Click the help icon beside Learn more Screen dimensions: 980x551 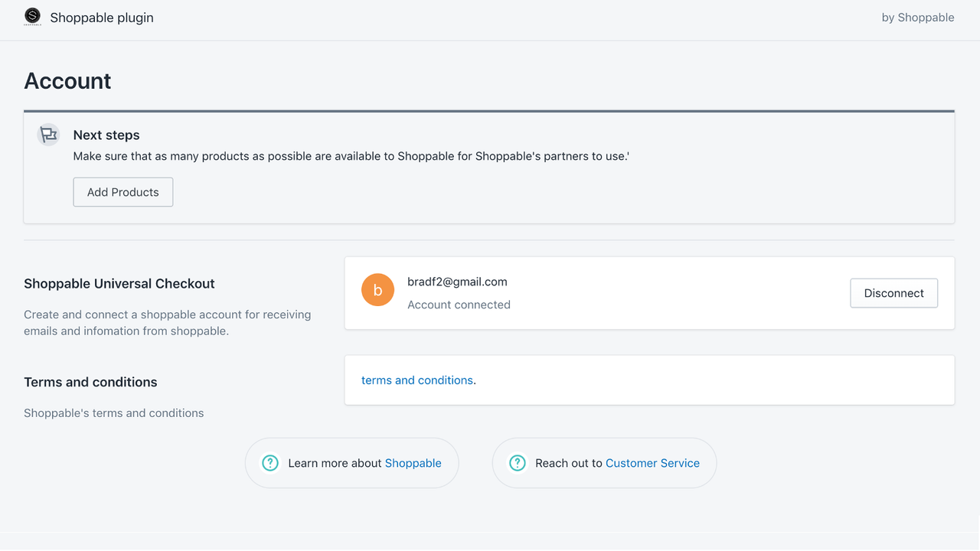tap(269, 463)
